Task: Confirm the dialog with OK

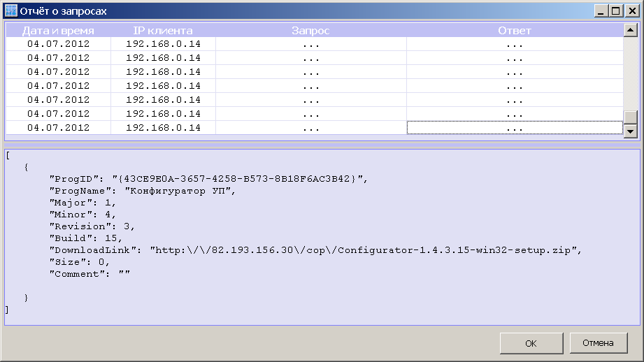Action: 531,343
